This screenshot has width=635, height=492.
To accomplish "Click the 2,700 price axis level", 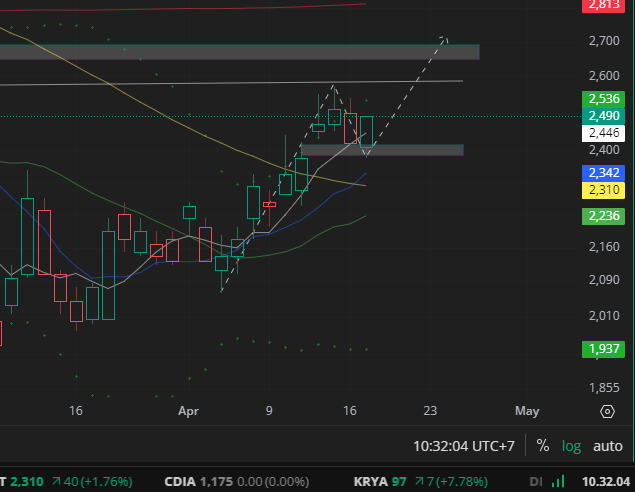I will point(604,41).
